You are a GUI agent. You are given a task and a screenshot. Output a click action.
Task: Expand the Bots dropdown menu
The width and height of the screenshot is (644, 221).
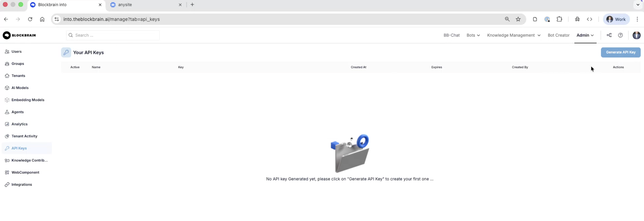473,35
